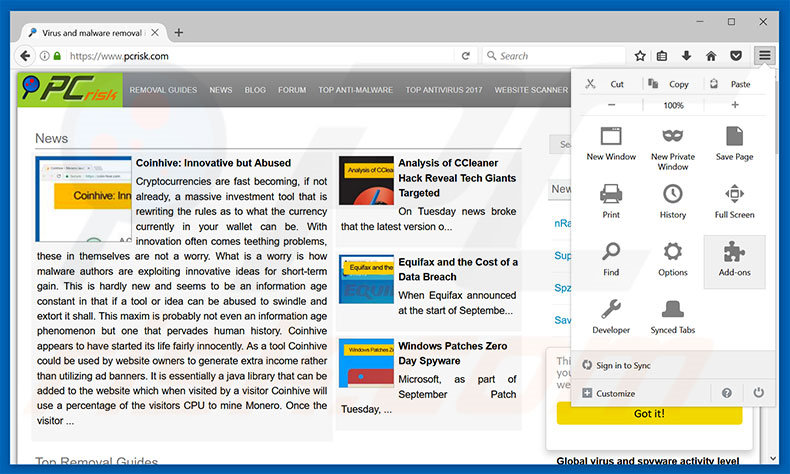Screen dimensions: 790x474
Task: Click the yellow Got it! button
Action: (x=649, y=414)
